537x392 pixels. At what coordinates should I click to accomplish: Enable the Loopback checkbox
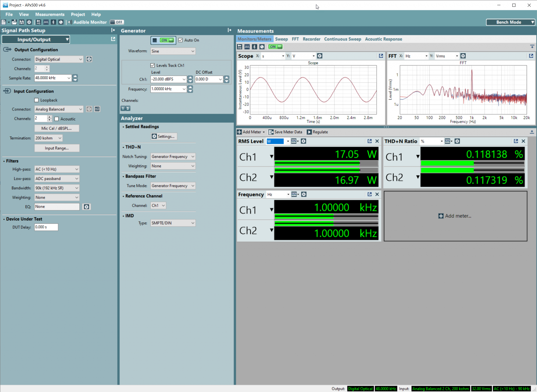pyautogui.click(x=36, y=100)
